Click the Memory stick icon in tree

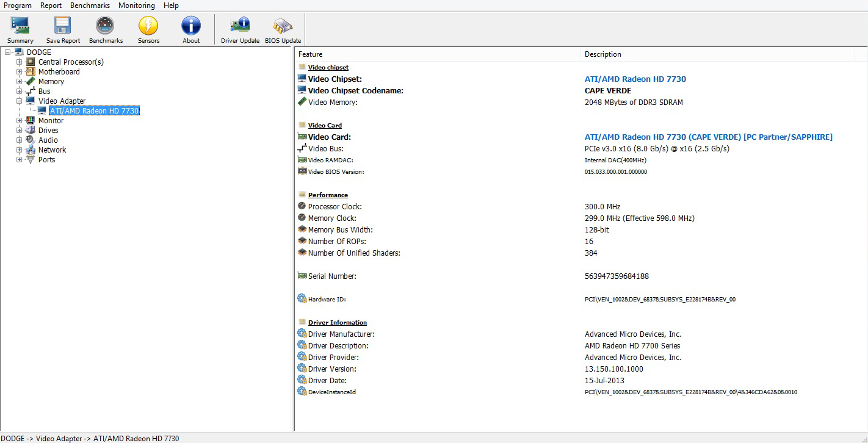point(31,81)
